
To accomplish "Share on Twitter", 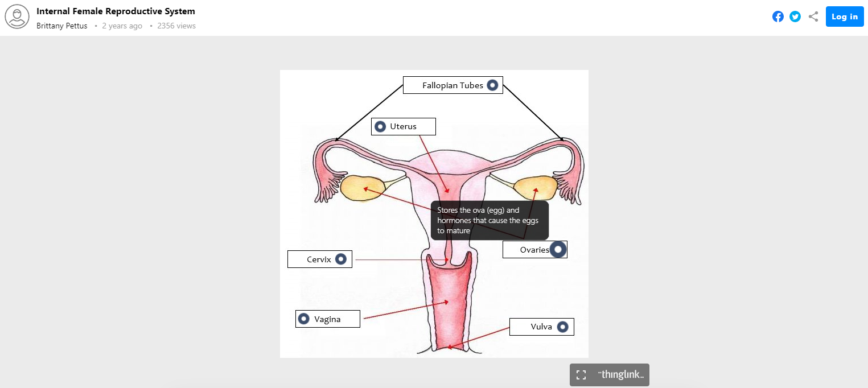I will click(x=795, y=16).
